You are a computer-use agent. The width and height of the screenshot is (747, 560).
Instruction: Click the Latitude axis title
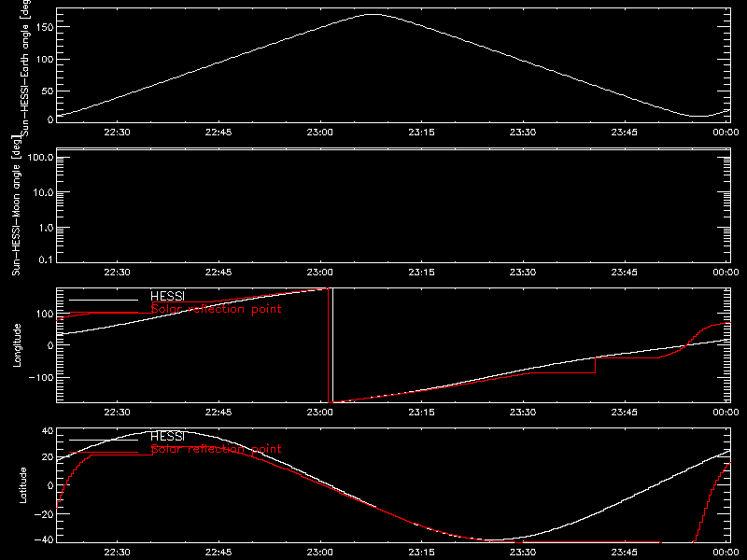[22, 485]
